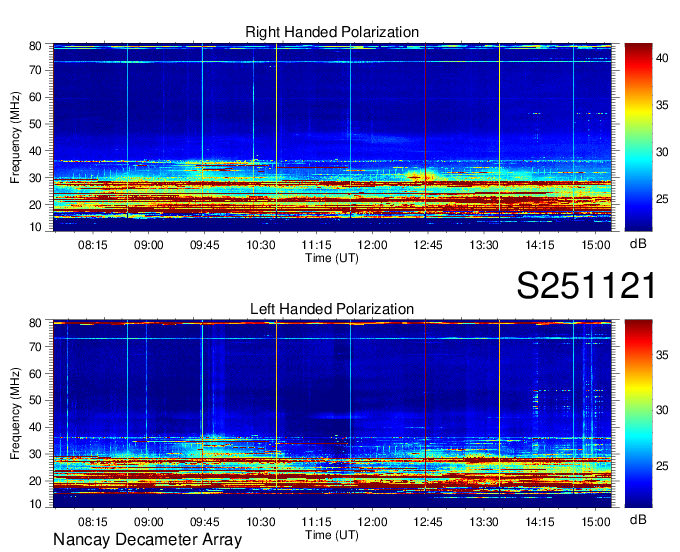Click the Left Handed Polarization plot title
This screenshot has height=552, width=680.
pos(332,309)
